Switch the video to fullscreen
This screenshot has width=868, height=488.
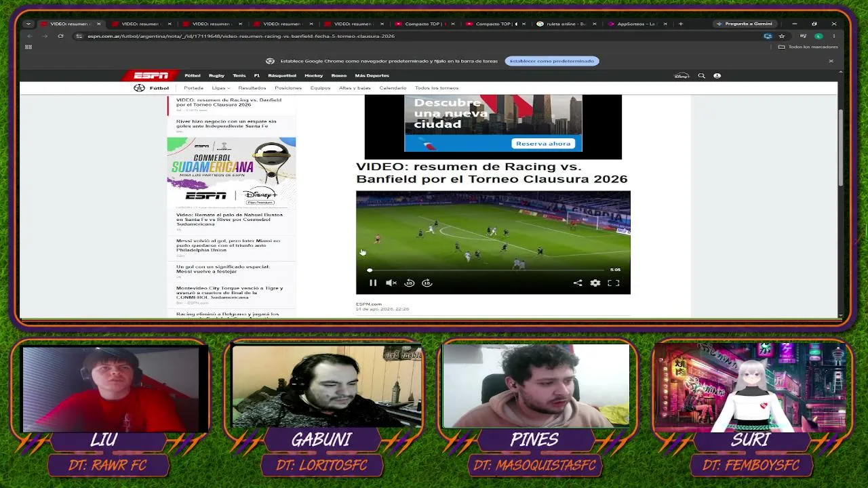[x=613, y=283]
